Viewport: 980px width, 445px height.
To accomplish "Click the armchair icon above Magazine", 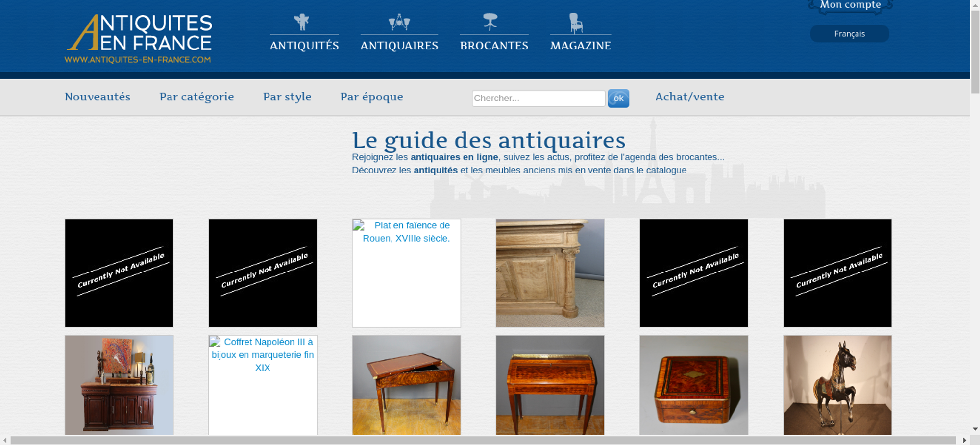I will point(576,23).
